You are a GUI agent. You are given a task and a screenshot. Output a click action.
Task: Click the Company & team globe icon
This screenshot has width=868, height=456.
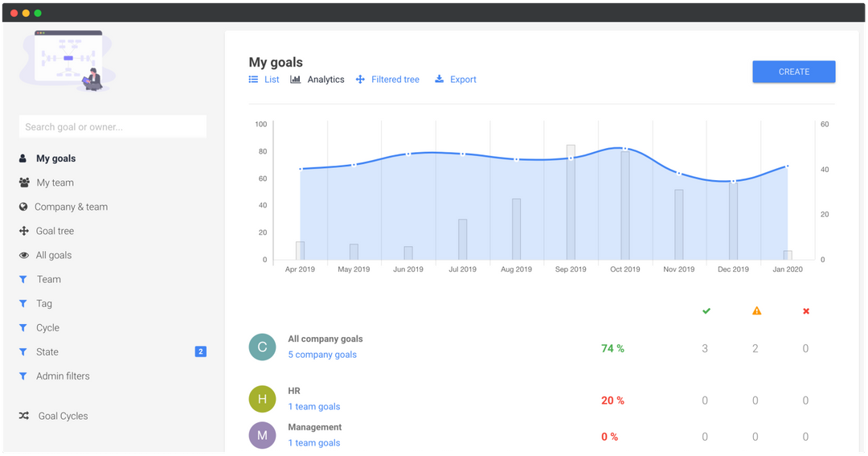[x=24, y=207]
